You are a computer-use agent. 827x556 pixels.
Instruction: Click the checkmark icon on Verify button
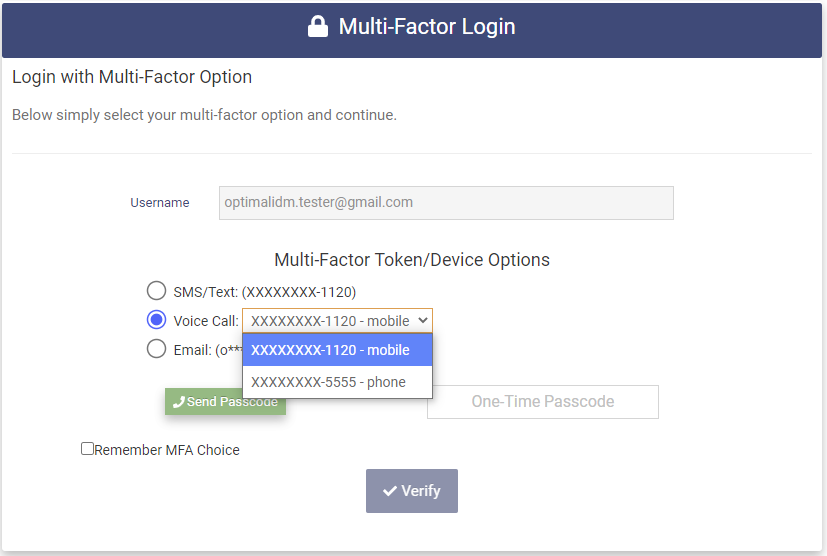[390, 491]
